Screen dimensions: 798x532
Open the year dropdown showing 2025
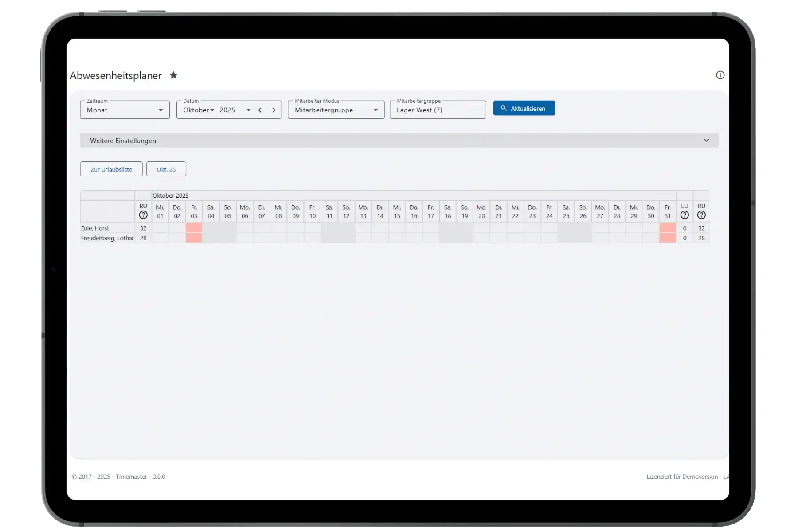point(235,110)
